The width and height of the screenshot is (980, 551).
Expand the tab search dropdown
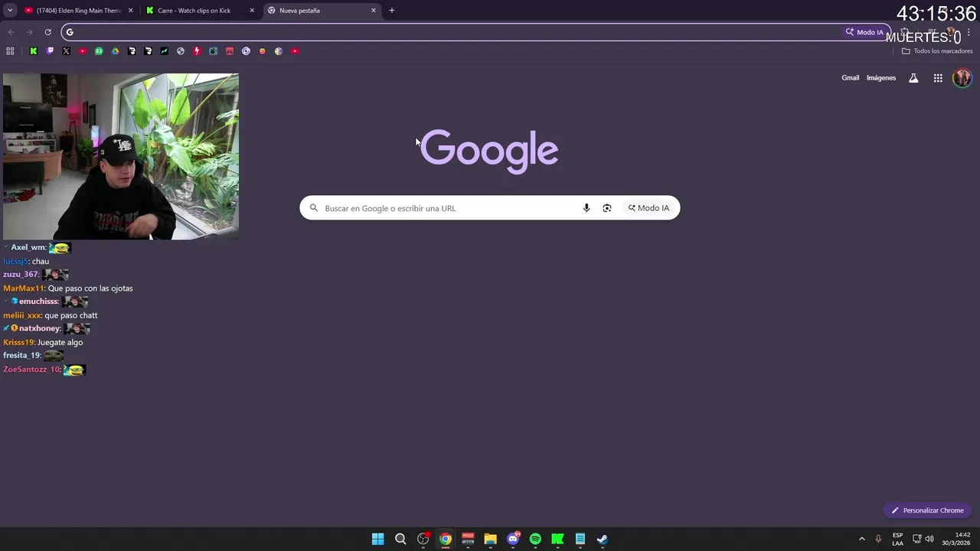pyautogui.click(x=10, y=11)
